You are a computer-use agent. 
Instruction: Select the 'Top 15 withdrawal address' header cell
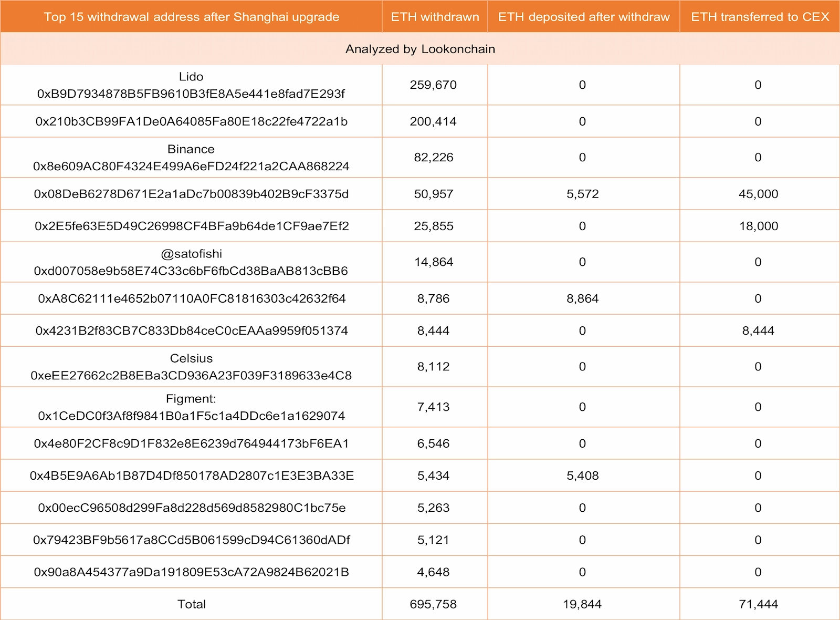point(191,17)
